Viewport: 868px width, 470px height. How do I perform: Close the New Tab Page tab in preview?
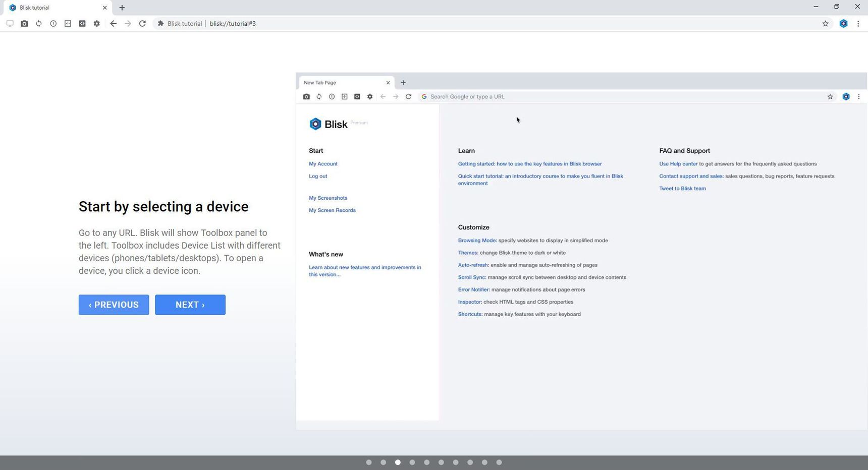point(388,83)
